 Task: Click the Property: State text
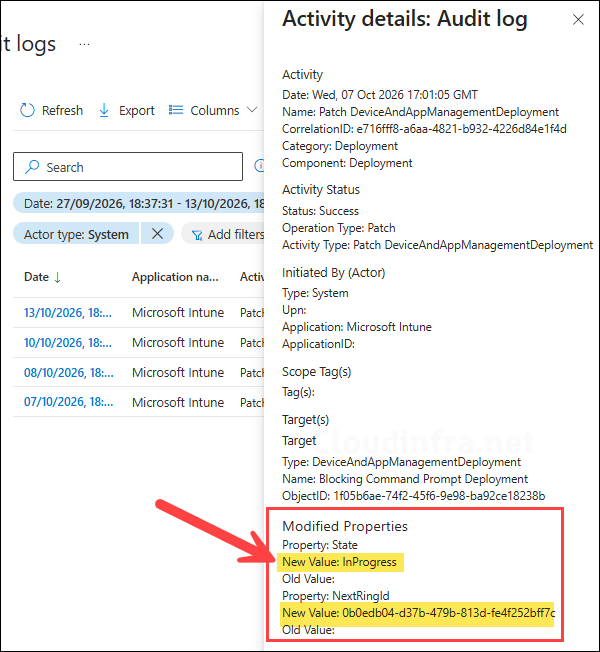click(x=320, y=545)
